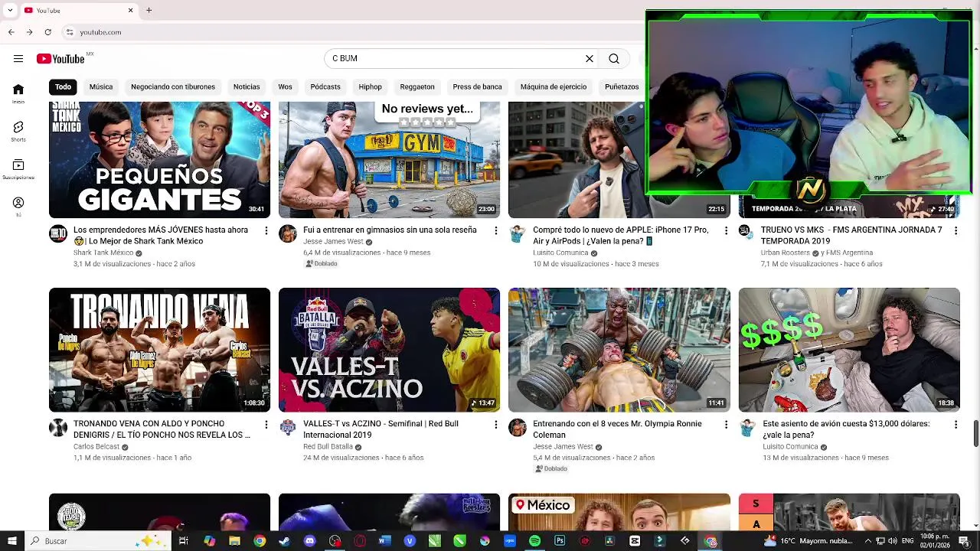980x551 pixels.
Task: Open the Urban Roosters channel link
Action: tap(786, 253)
